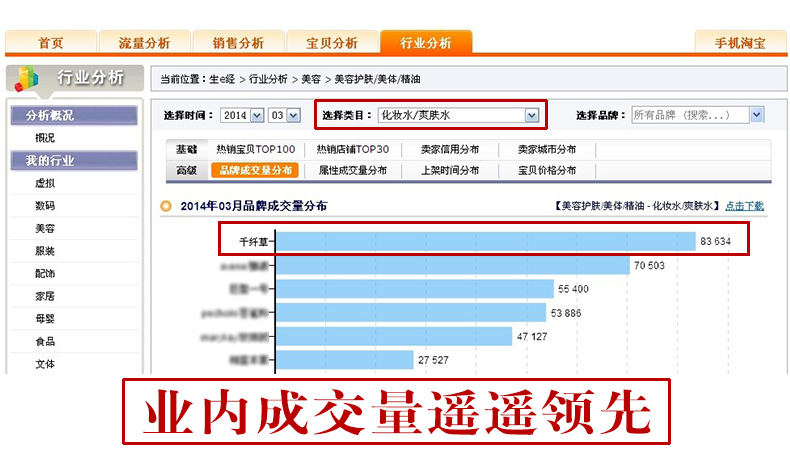Open 属性成交量分布 report
The width and height of the screenshot is (790, 451).
353,170
